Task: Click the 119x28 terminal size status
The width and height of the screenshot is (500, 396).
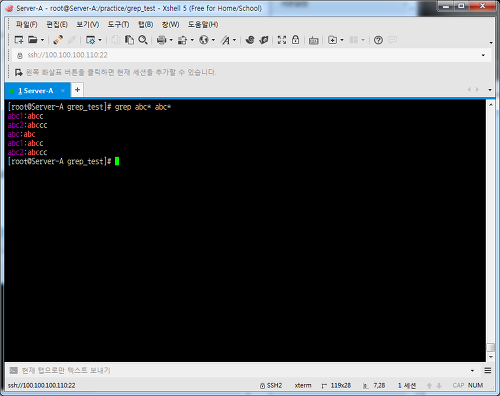Action: click(336, 386)
